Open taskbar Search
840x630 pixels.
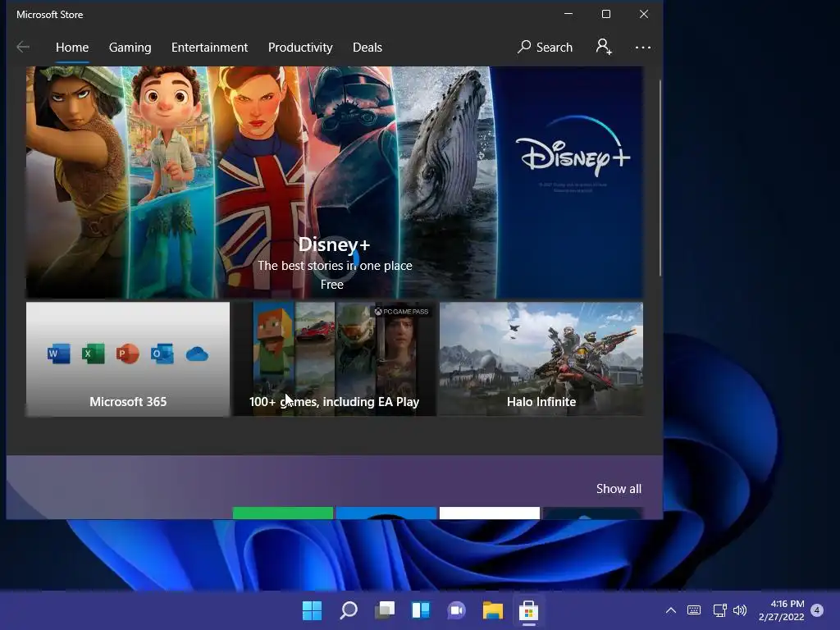348,610
